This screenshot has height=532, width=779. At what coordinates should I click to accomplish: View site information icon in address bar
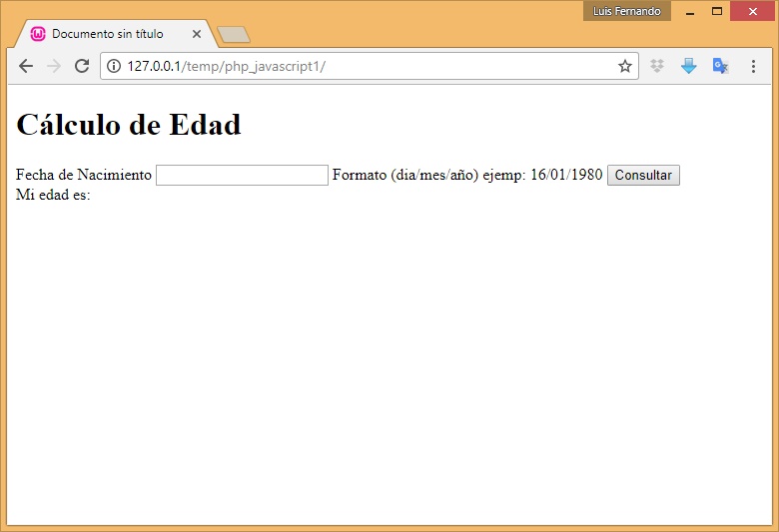(x=114, y=66)
